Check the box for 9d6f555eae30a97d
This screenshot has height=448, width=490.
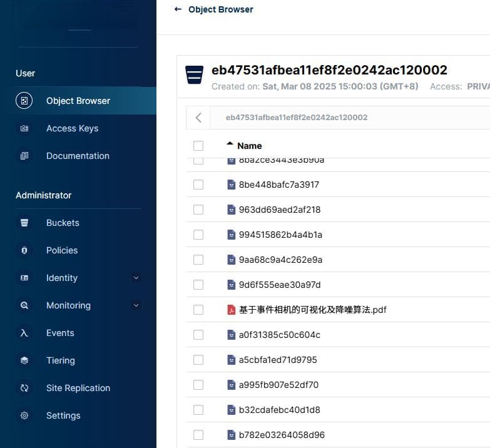[x=198, y=285]
